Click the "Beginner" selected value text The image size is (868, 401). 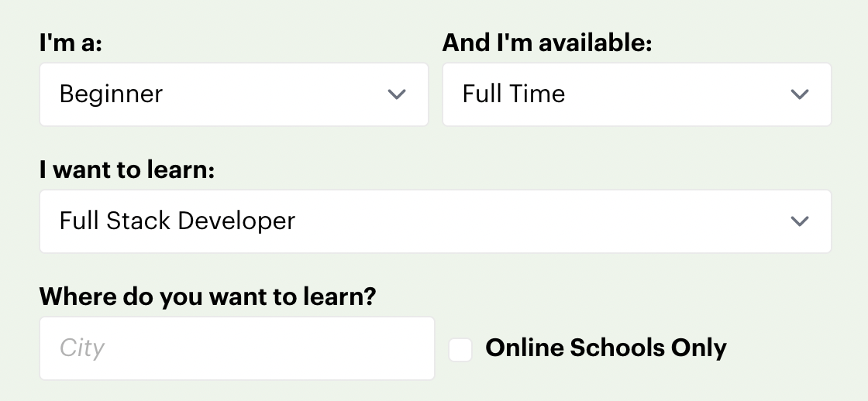[111, 94]
